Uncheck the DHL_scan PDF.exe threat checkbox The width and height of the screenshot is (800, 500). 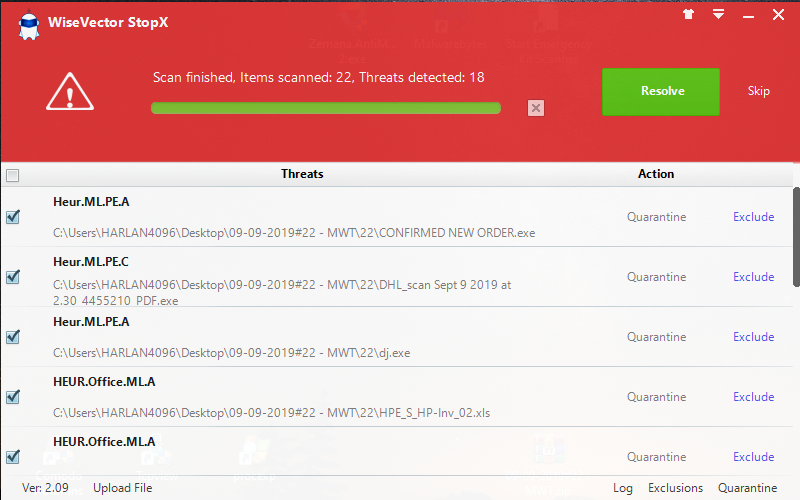(x=13, y=277)
